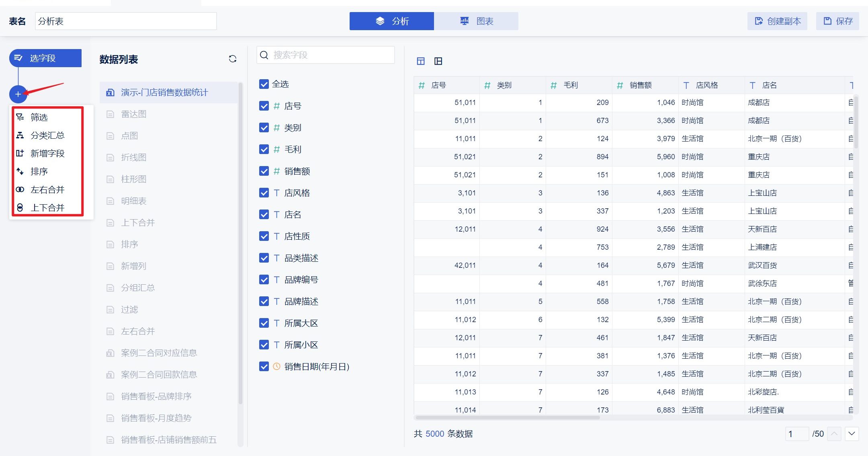Switch to the 图表 chart tab
868x456 pixels.
pyautogui.click(x=476, y=21)
